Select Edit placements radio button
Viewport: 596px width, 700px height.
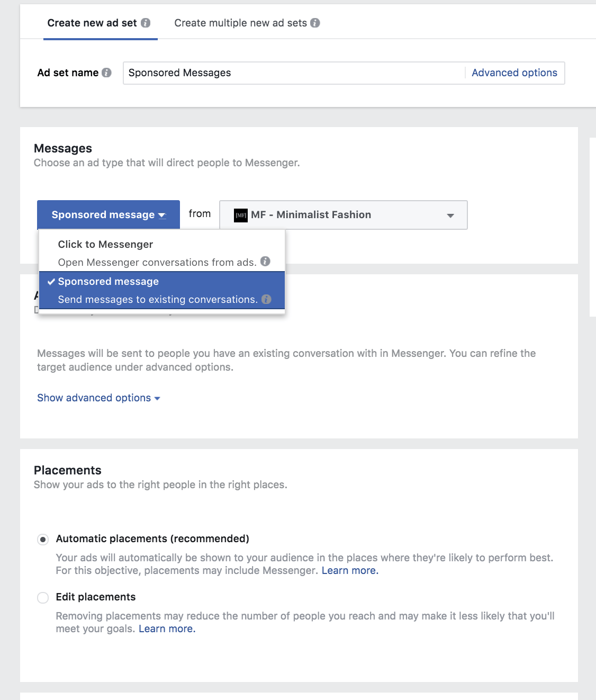[43, 598]
